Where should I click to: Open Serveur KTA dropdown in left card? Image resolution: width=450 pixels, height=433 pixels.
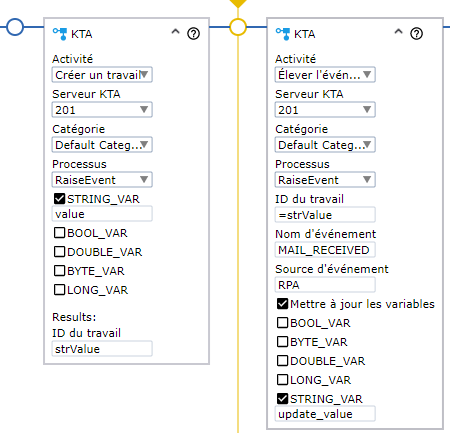click(x=102, y=110)
